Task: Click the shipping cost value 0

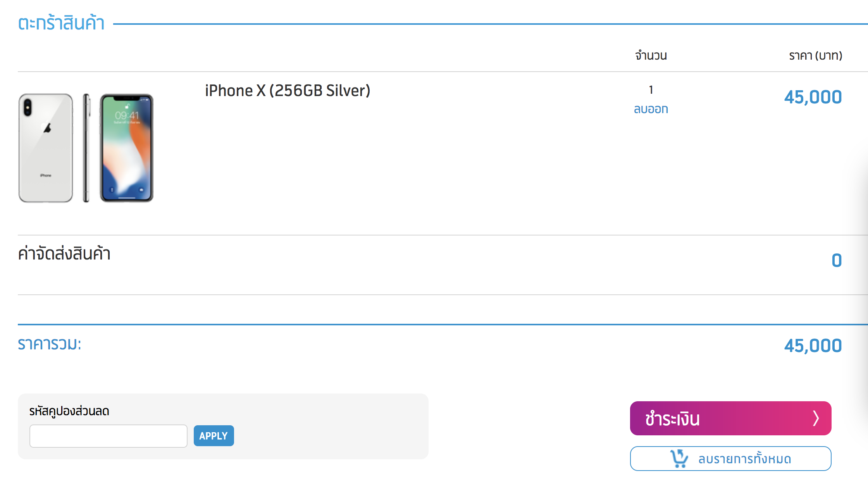Action: pos(837,260)
